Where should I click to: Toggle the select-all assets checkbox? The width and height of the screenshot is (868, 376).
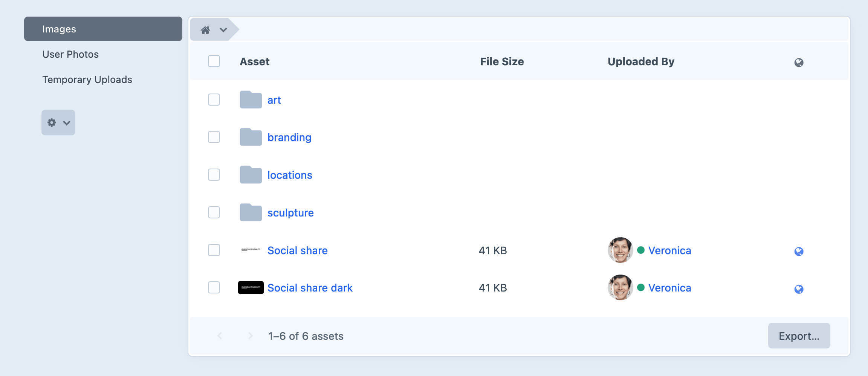214,61
